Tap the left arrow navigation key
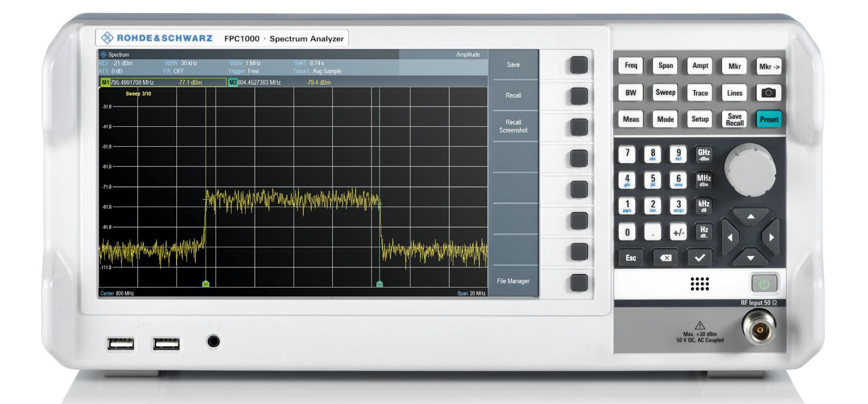The height and width of the screenshot is (404, 868). click(x=729, y=237)
